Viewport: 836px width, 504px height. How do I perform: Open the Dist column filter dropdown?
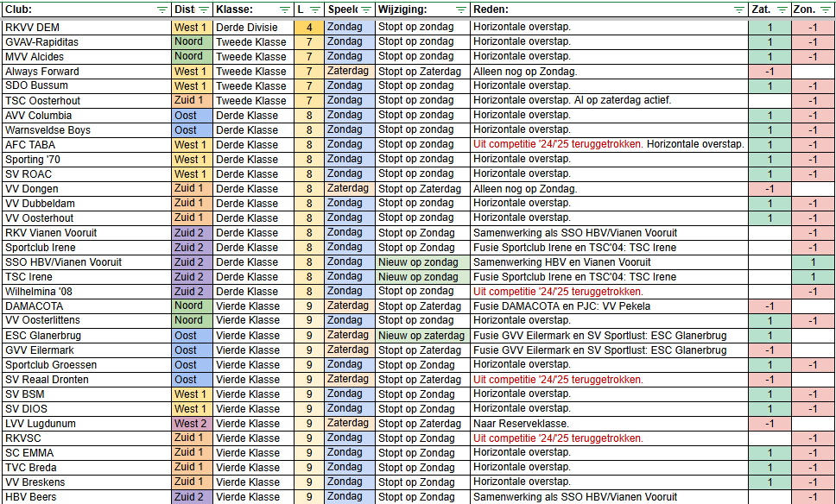204,9
